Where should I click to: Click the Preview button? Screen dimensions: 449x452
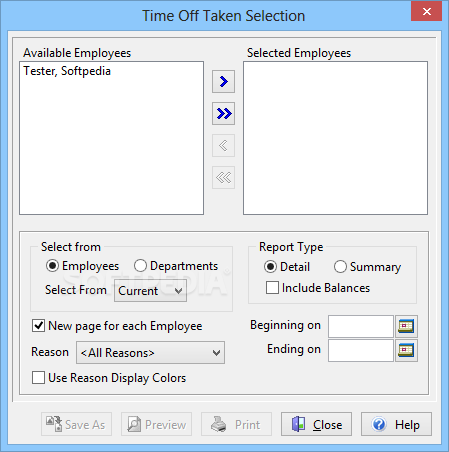156,424
